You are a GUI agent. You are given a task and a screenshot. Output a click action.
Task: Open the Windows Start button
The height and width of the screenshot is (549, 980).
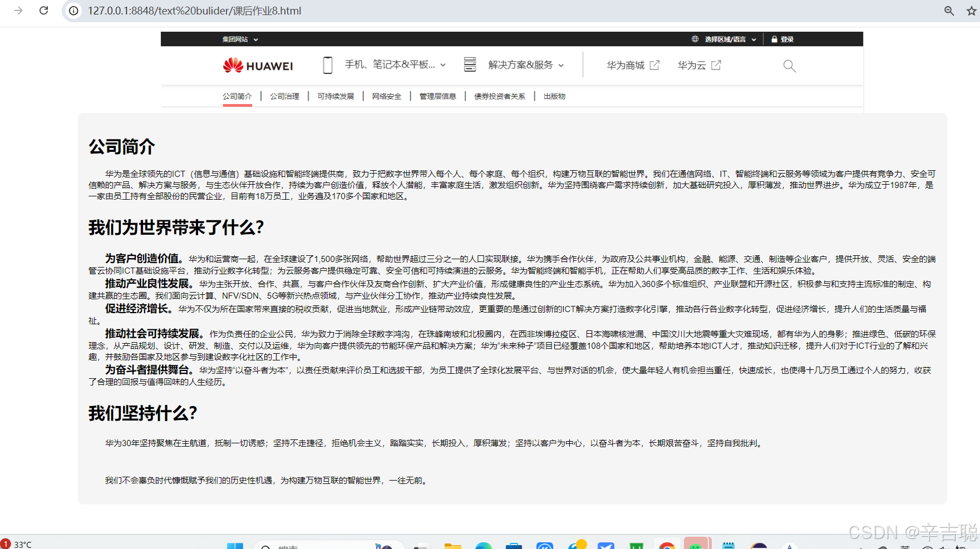235,545
